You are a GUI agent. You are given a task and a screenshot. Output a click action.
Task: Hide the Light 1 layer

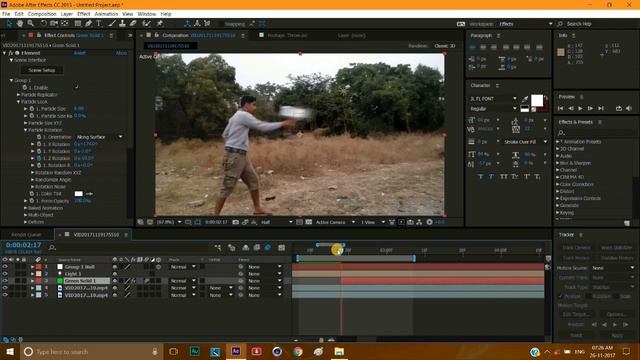click(5, 273)
